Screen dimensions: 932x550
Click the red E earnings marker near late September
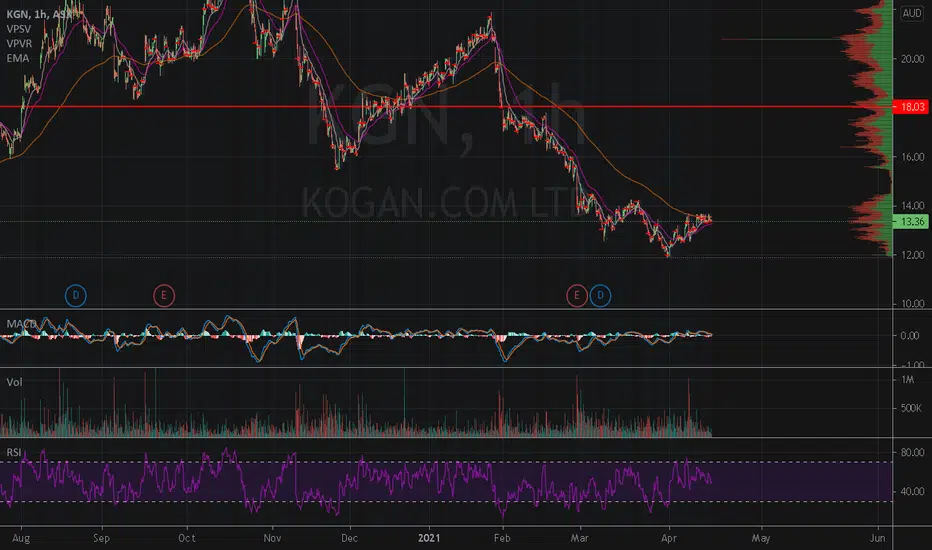tap(163, 296)
